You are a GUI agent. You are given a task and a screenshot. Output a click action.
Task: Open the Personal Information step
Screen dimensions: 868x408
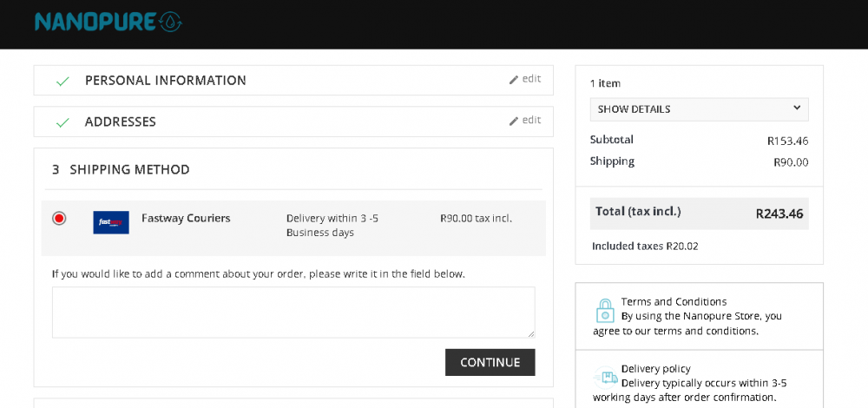coord(165,81)
